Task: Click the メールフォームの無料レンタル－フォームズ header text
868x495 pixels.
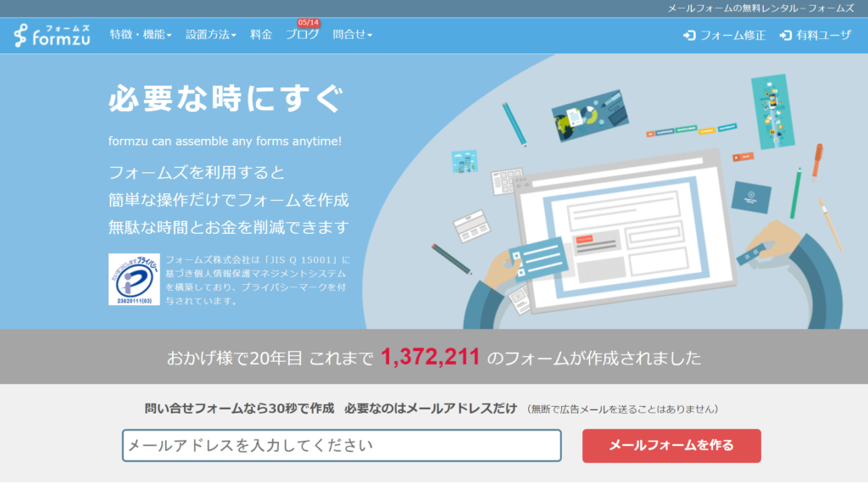Action: (760, 8)
